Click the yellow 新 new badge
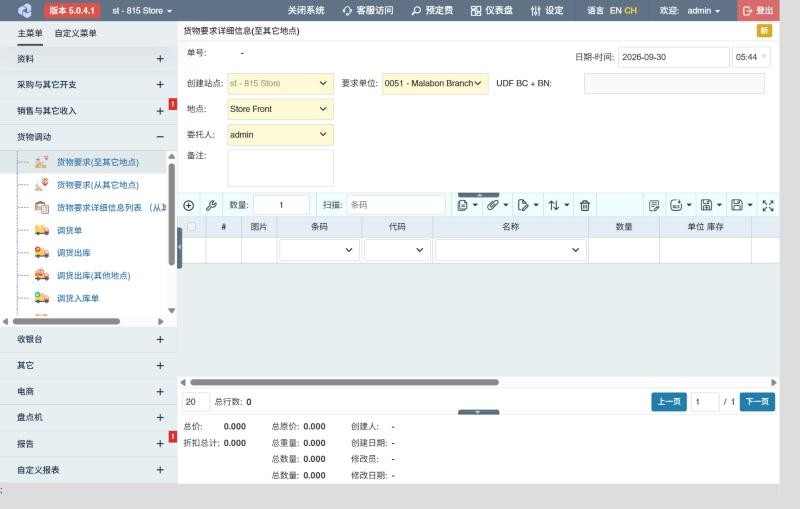 (x=764, y=31)
